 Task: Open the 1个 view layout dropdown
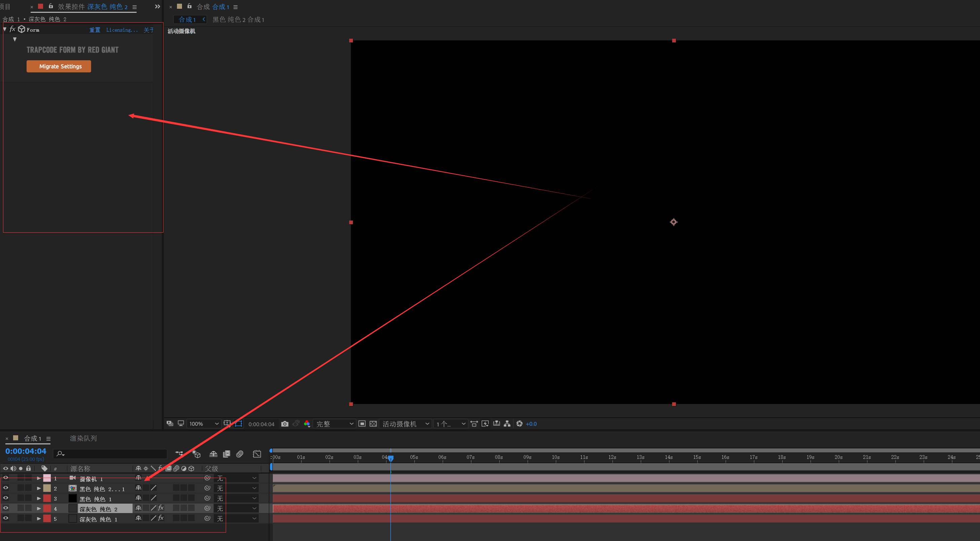pos(450,424)
